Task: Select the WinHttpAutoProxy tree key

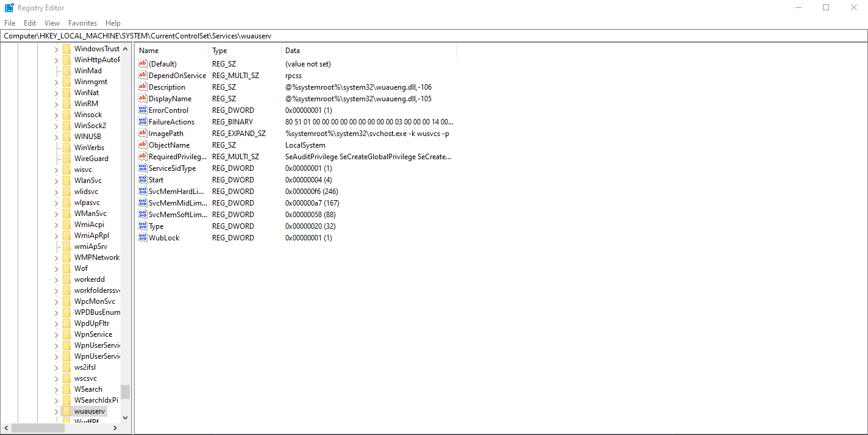Action: (96, 60)
